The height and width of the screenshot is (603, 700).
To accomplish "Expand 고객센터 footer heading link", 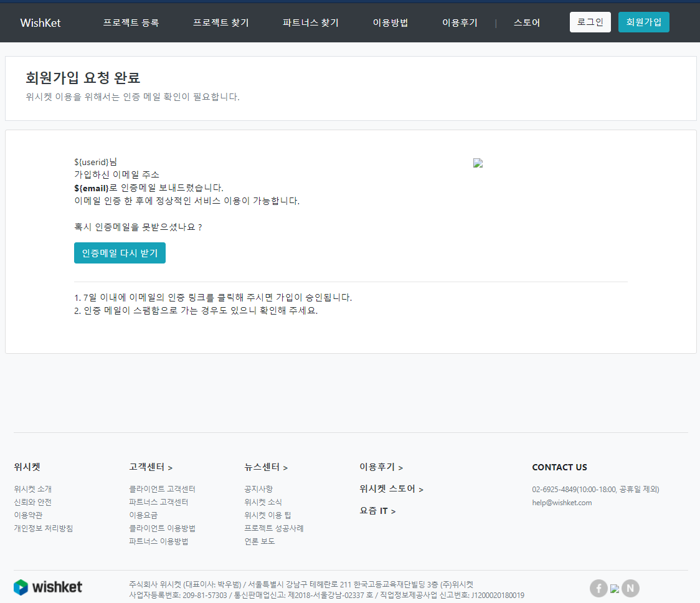I will (x=151, y=467).
